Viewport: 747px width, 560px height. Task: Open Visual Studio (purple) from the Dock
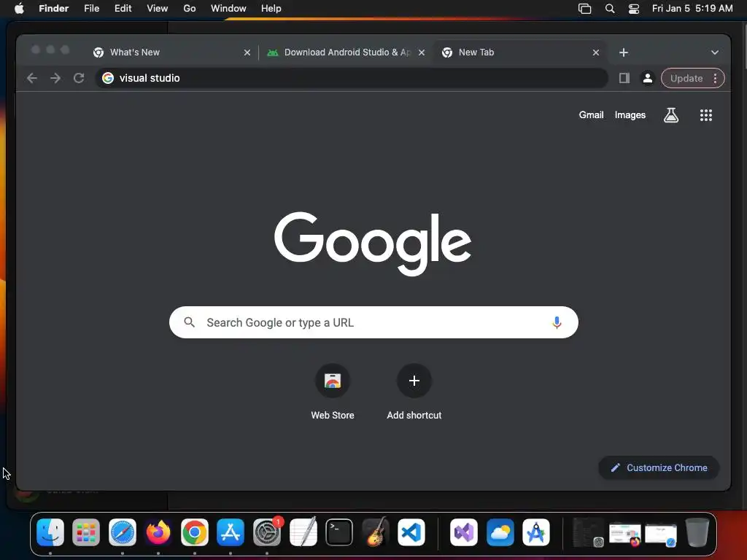pos(464,532)
